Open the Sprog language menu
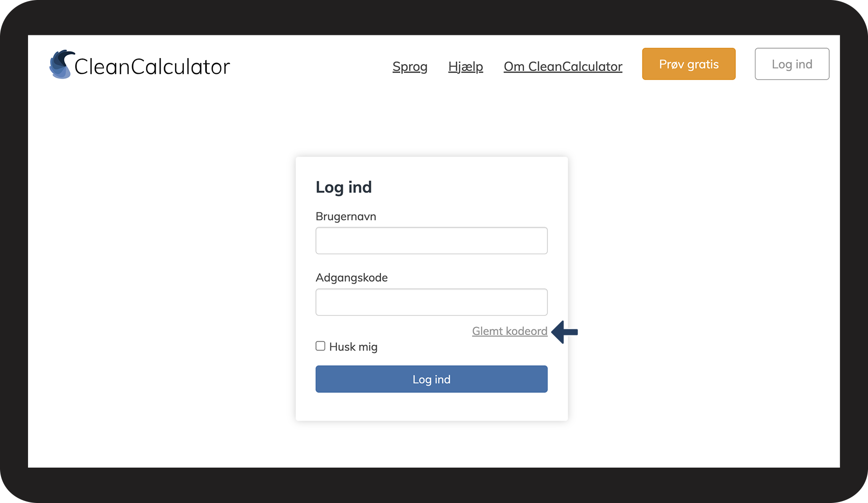 coord(410,66)
